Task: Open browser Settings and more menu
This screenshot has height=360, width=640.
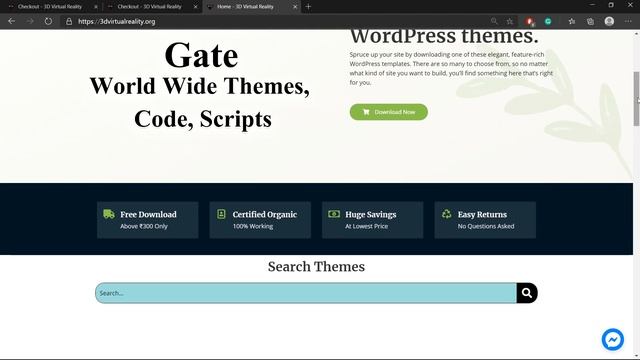Action: point(628,21)
